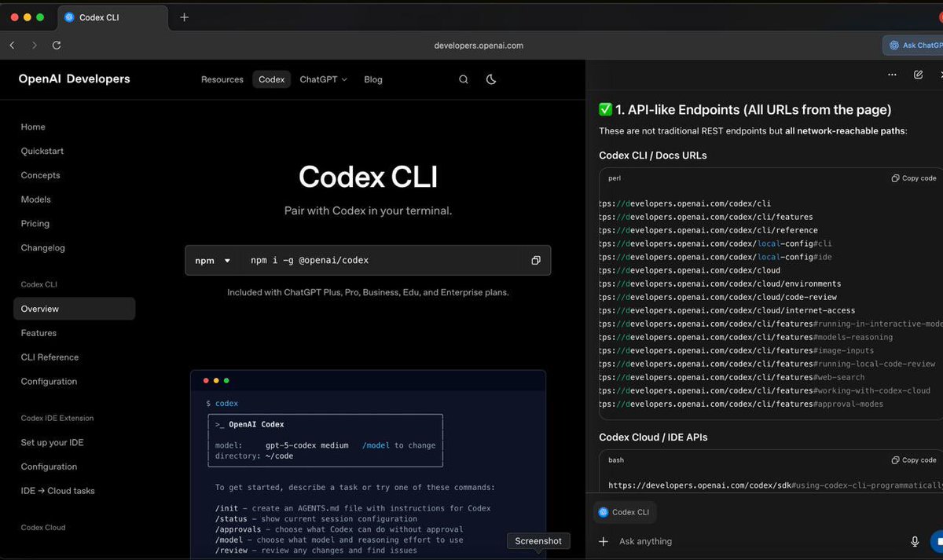943x560 pixels.
Task: Open the Blog menu item
Action: (372, 79)
